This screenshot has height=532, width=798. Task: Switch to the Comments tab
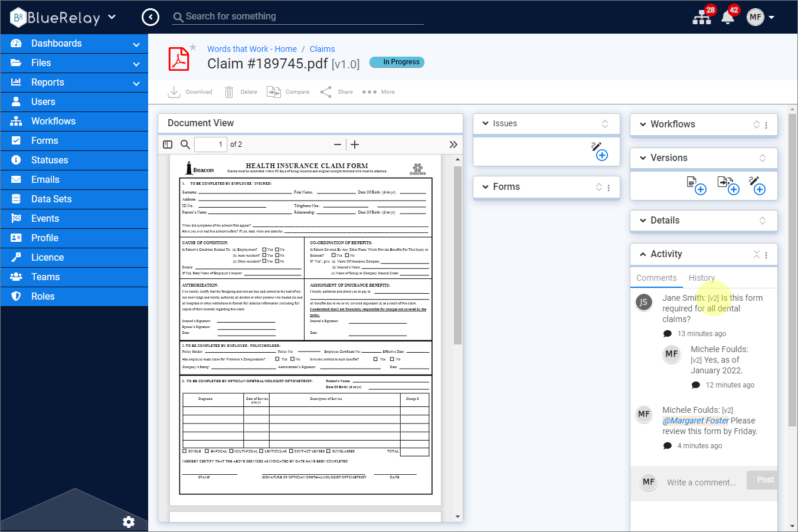tap(656, 278)
